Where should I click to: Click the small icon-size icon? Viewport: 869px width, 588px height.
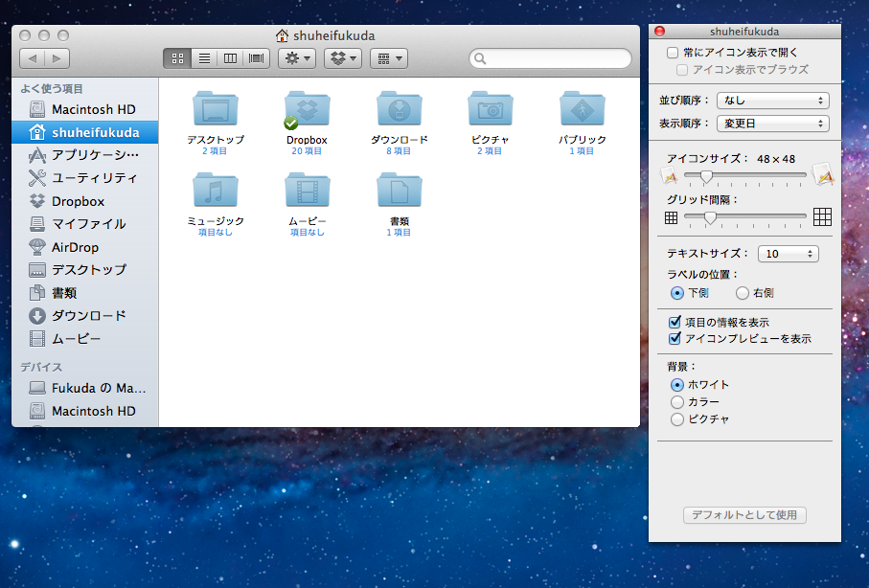670,176
